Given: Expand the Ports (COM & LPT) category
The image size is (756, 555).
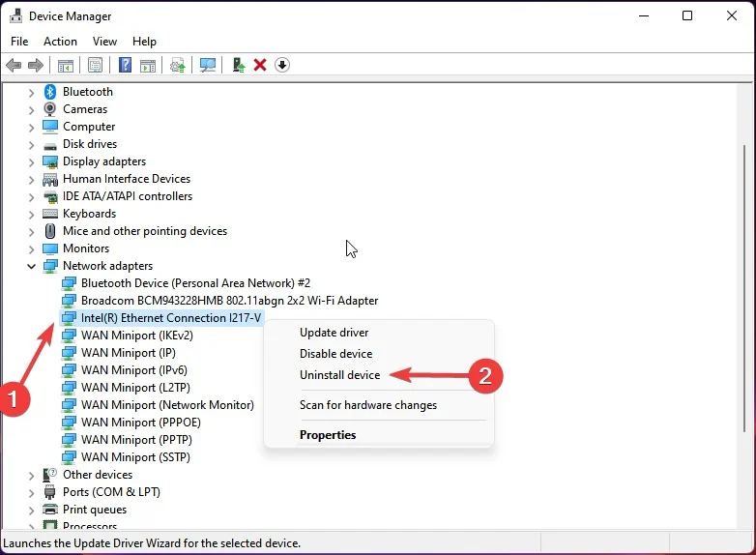Looking at the screenshot, I should click(x=31, y=493).
